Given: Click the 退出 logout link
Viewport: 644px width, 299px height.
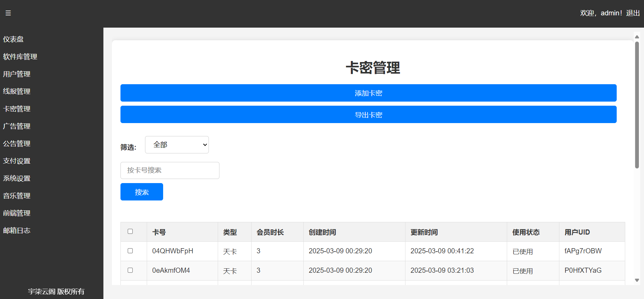Looking at the screenshot, I should [x=633, y=13].
